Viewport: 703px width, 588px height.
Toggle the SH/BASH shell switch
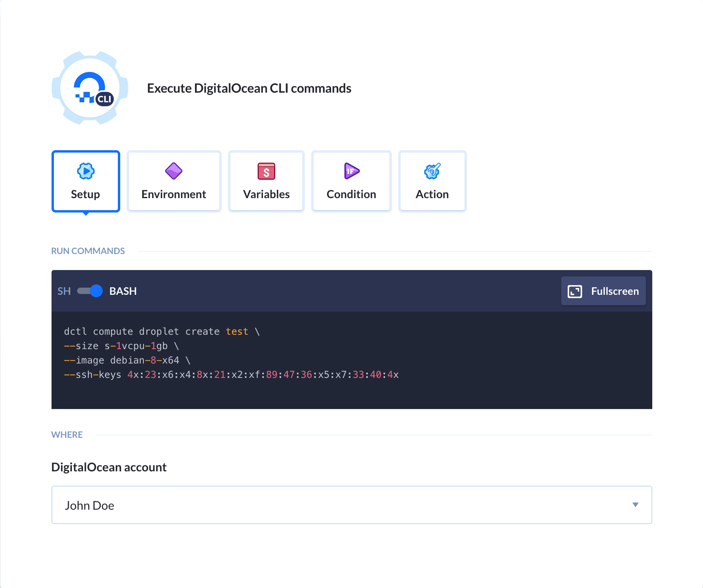click(x=90, y=291)
